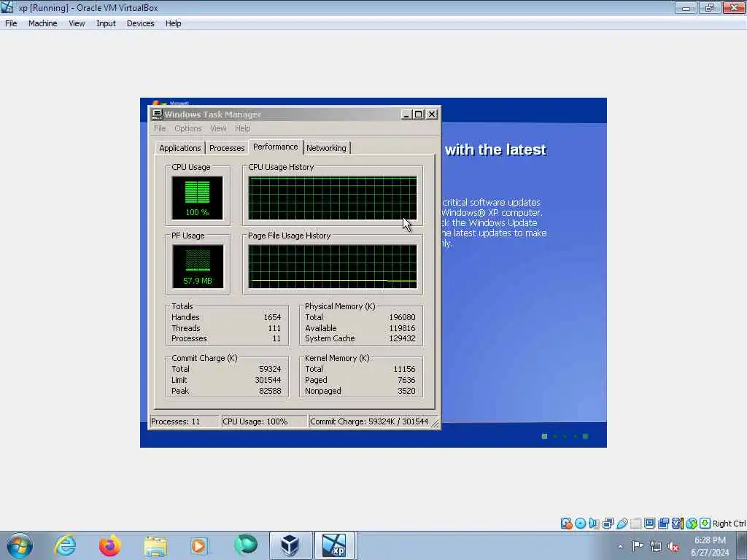Click the green round app icon on taskbar
This screenshot has width=747, height=560.
click(246, 545)
